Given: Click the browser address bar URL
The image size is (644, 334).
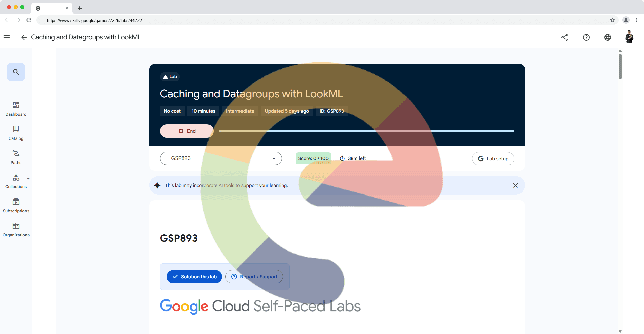Looking at the screenshot, I should [x=94, y=20].
